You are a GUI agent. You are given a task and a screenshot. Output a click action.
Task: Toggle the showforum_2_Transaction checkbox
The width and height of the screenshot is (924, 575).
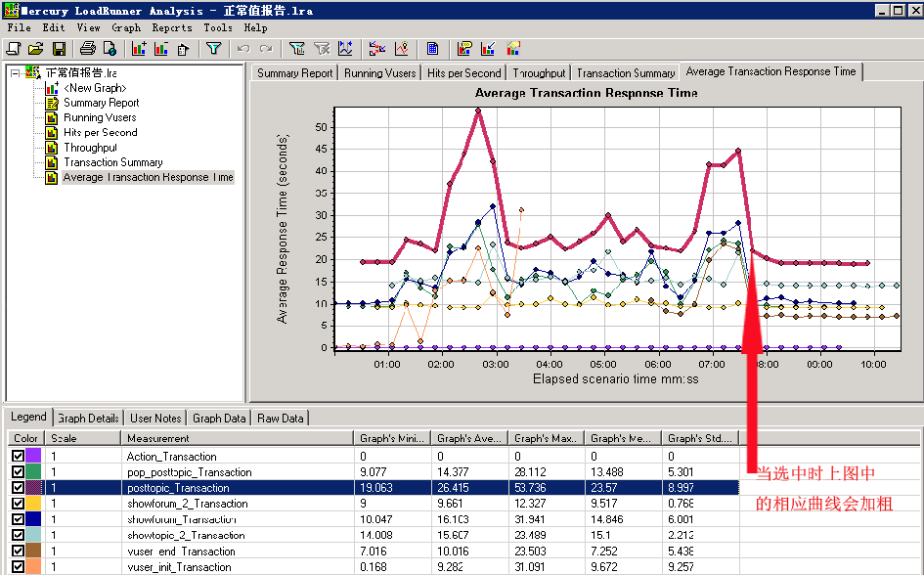(x=18, y=504)
